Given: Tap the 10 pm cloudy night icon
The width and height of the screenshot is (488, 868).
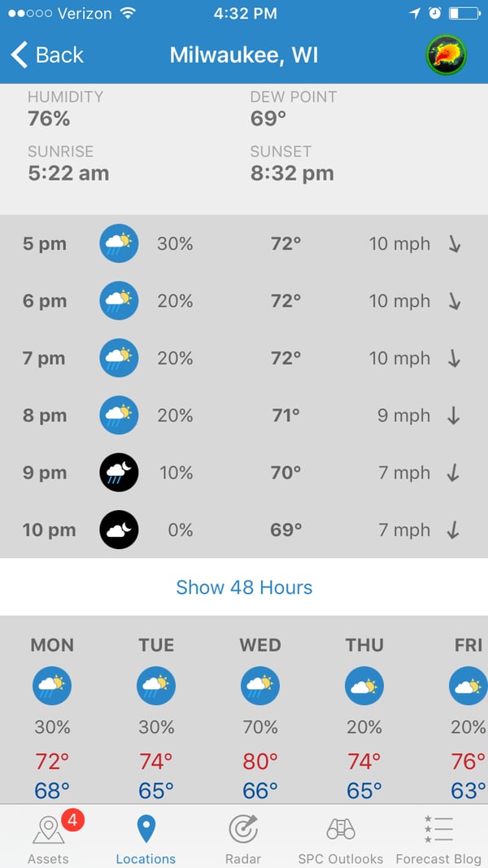Looking at the screenshot, I should 119,530.
